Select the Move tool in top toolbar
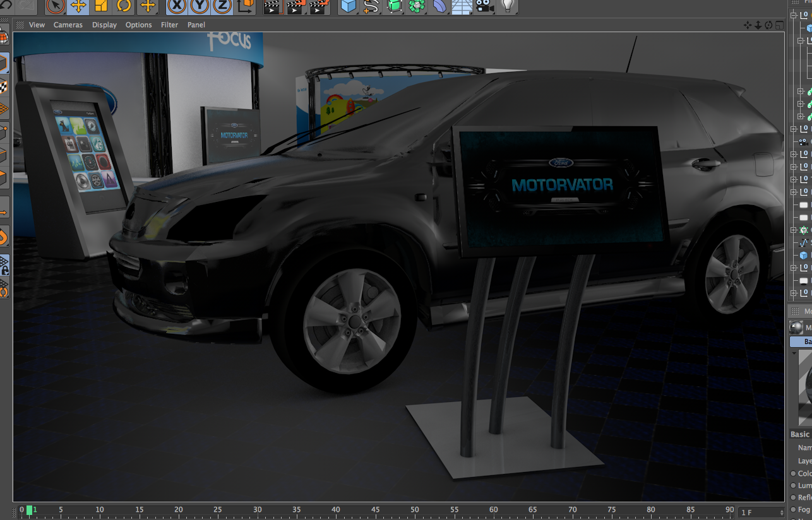Viewport: 812px width, 520px height. (78, 6)
